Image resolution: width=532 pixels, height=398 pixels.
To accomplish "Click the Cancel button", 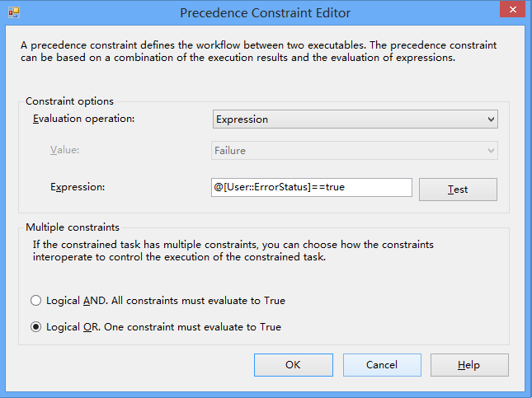I will (x=382, y=365).
